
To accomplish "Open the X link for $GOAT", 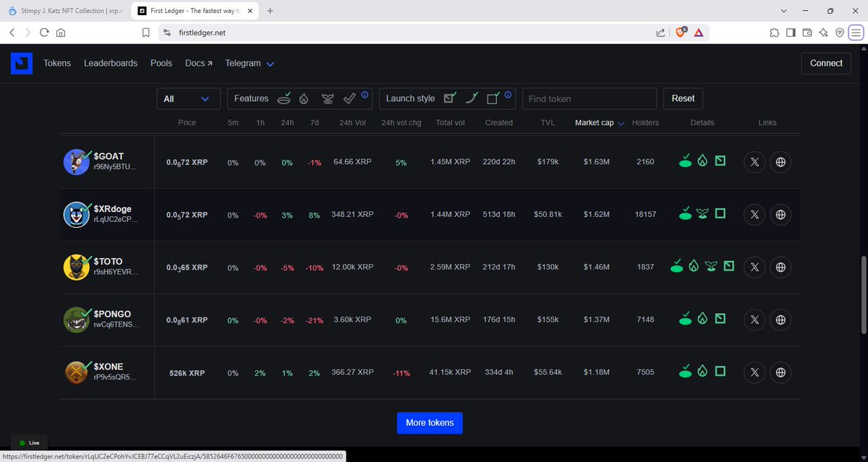I will click(x=754, y=162).
